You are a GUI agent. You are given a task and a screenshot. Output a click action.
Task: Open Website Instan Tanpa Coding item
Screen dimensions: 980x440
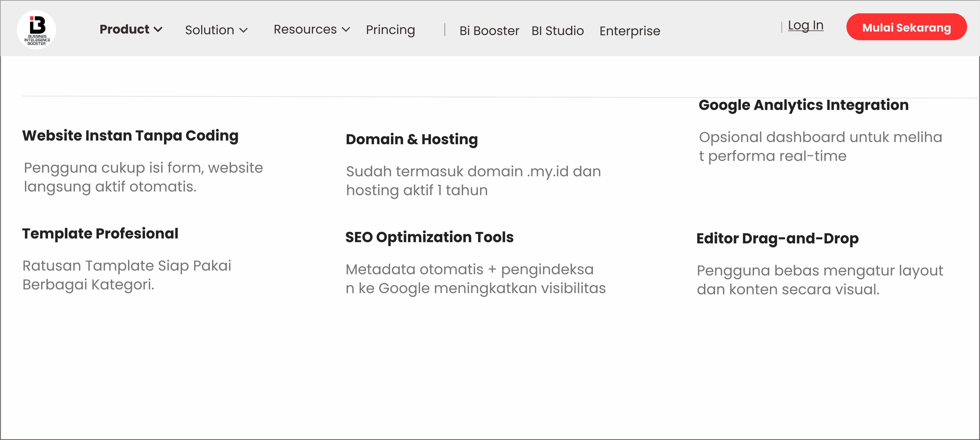tap(130, 136)
